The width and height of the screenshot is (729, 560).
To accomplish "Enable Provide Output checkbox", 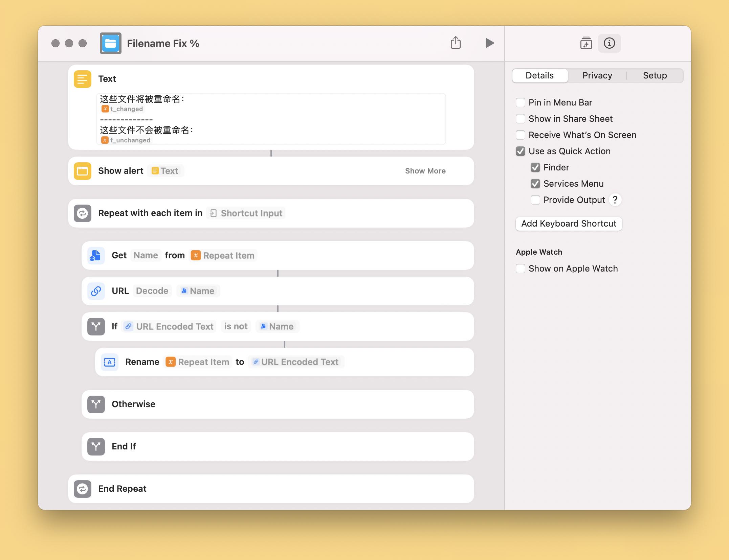I will click(535, 200).
